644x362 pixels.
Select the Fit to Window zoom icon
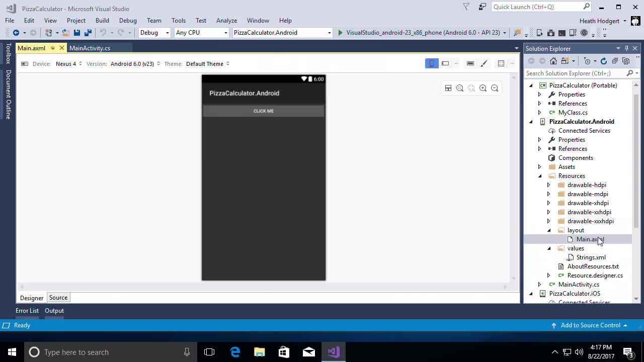pos(459,88)
